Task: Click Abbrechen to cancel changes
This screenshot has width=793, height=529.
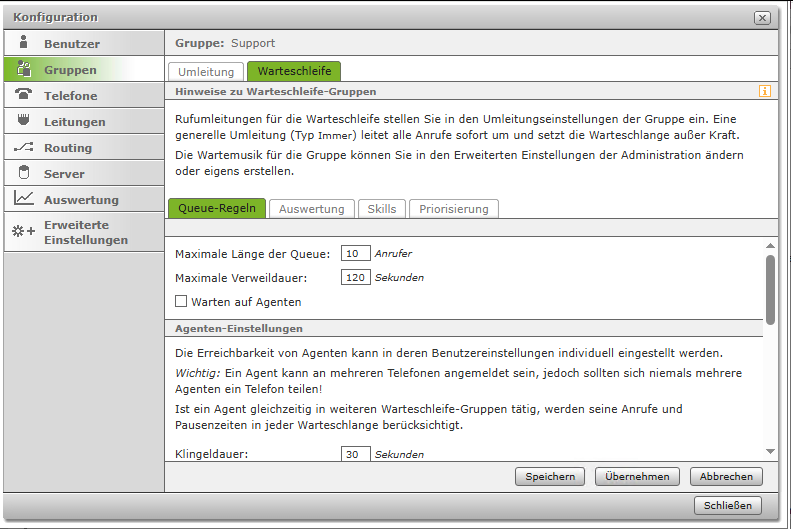Action: click(x=726, y=477)
